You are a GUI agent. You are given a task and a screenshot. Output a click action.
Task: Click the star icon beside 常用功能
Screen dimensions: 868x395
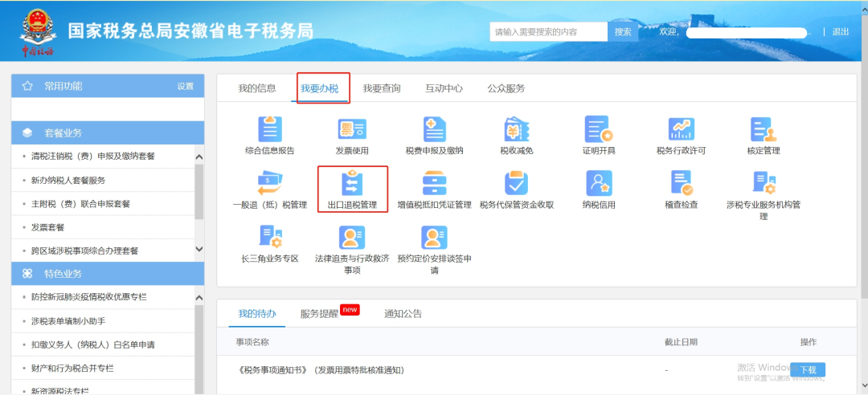27,86
